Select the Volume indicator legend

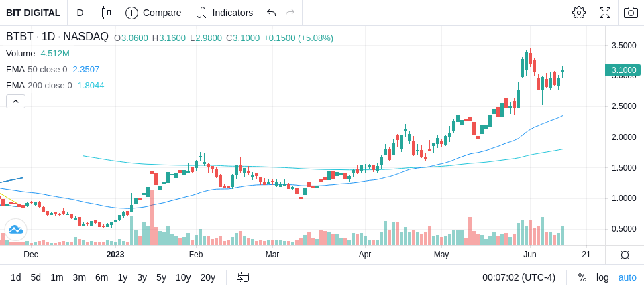tap(21, 54)
